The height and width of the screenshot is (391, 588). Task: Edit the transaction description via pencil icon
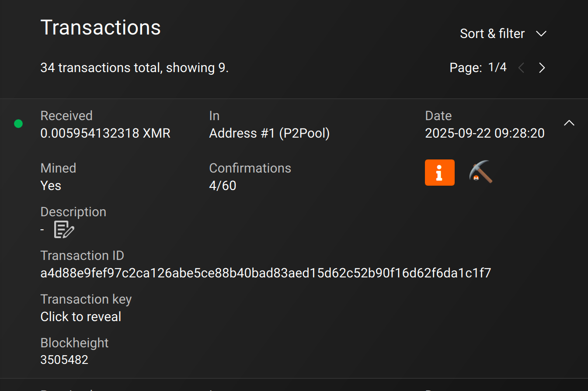tap(64, 229)
